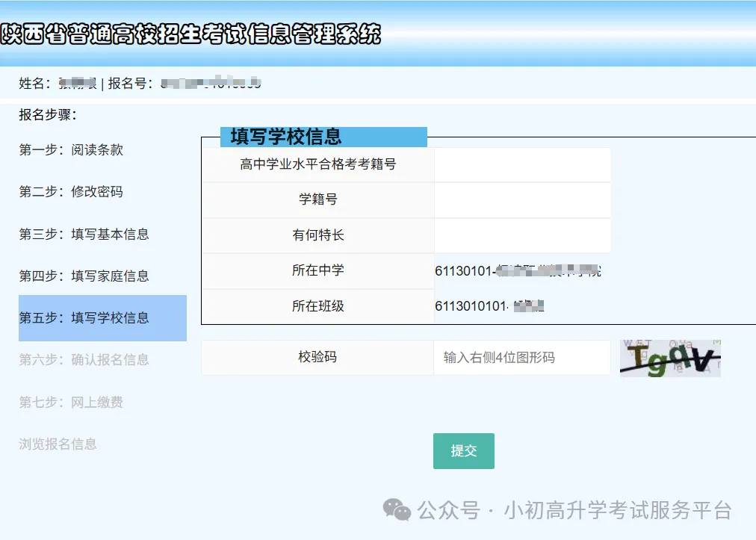The height and width of the screenshot is (540, 756).
Task: Focus the 学籍号 input field
Action: (x=523, y=200)
